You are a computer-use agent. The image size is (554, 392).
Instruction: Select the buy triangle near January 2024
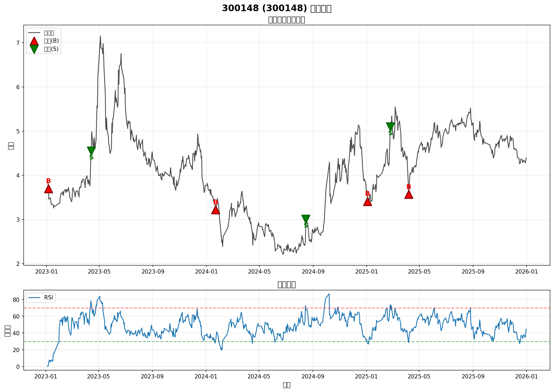tap(216, 210)
